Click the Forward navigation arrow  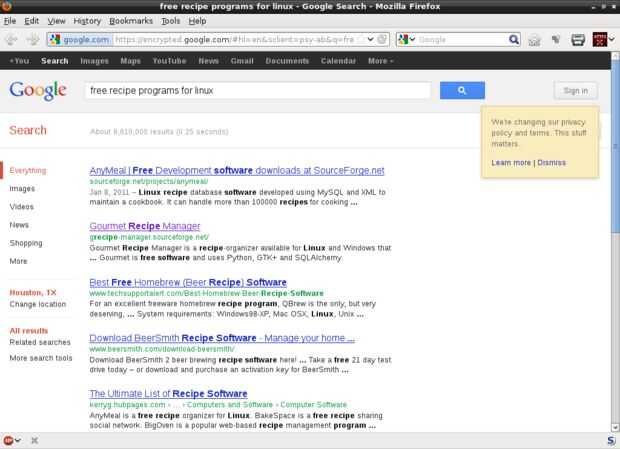coord(33,40)
